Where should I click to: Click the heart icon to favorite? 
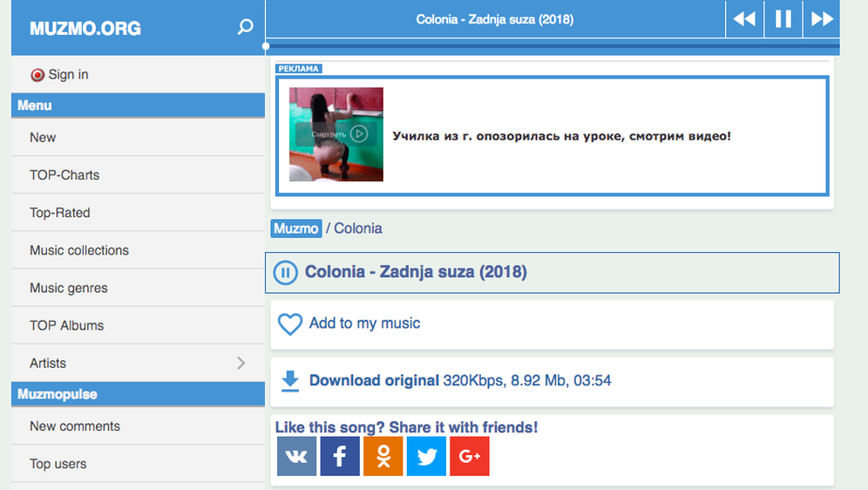click(x=290, y=323)
